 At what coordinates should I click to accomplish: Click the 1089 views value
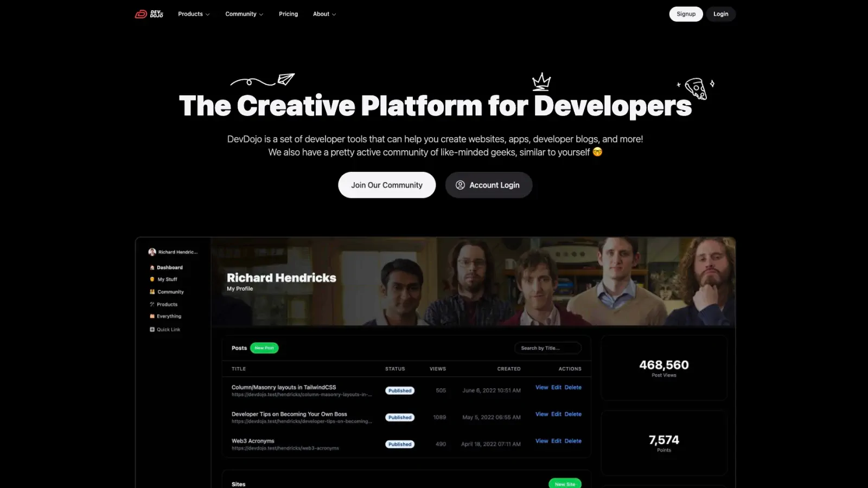click(x=439, y=418)
